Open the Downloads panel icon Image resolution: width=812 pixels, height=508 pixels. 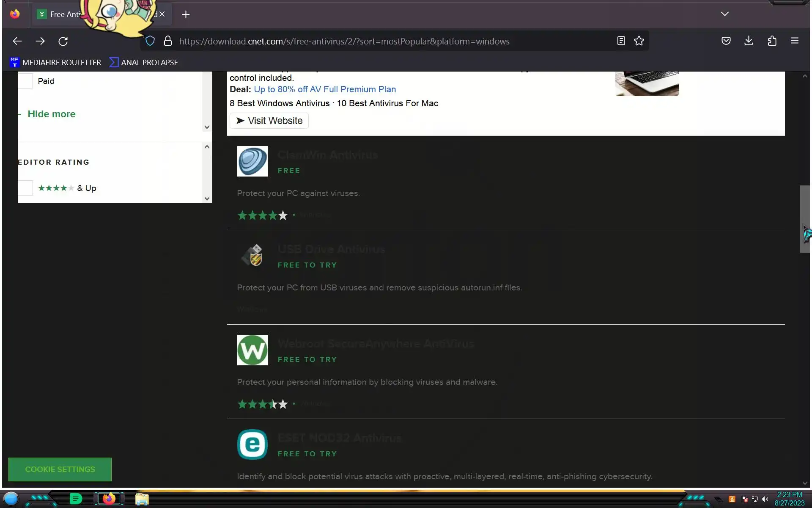pos(749,41)
